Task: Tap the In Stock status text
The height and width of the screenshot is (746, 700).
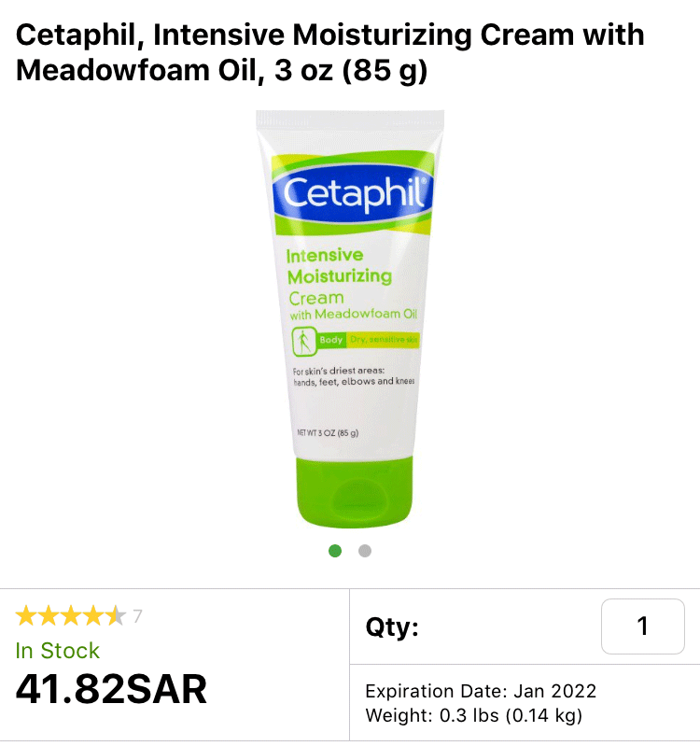Action: (x=58, y=651)
